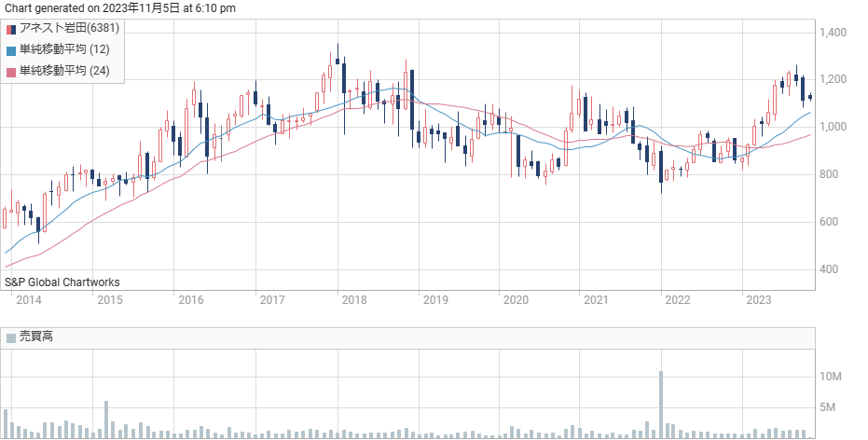Click the candlestick legend icon for アネスト岩田
Viewport: 868px width, 440px height.
[x=11, y=29]
